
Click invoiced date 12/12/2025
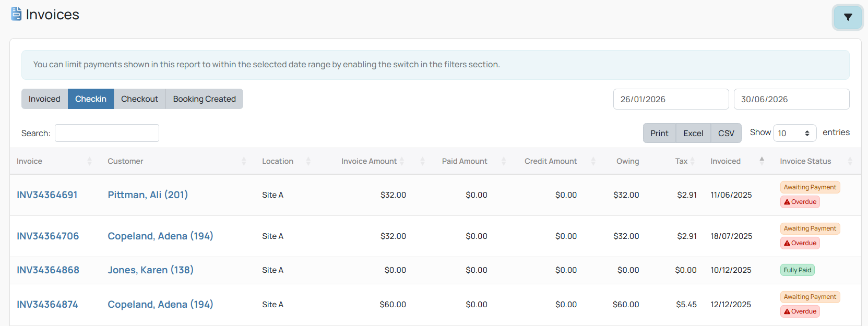tap(731, 305)
